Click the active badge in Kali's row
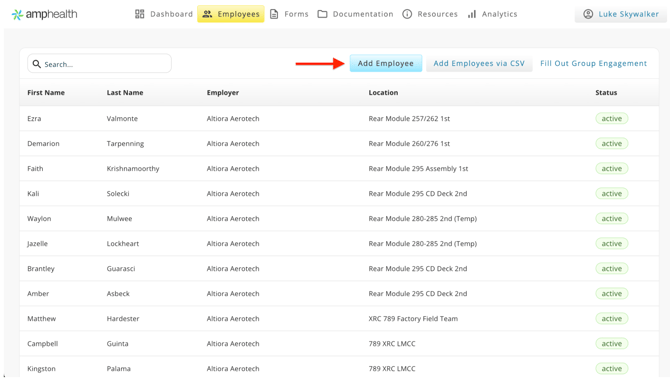This screenshot has width=670, height=379. click(612, 194)
